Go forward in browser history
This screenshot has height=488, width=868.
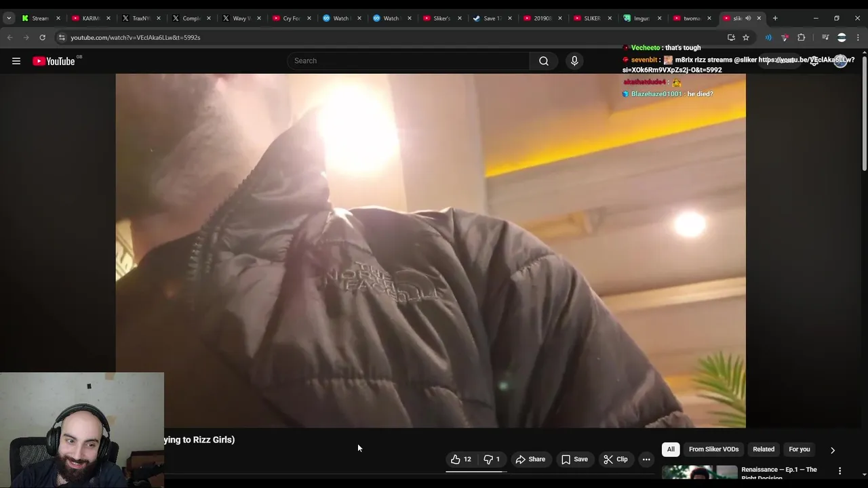26,37
